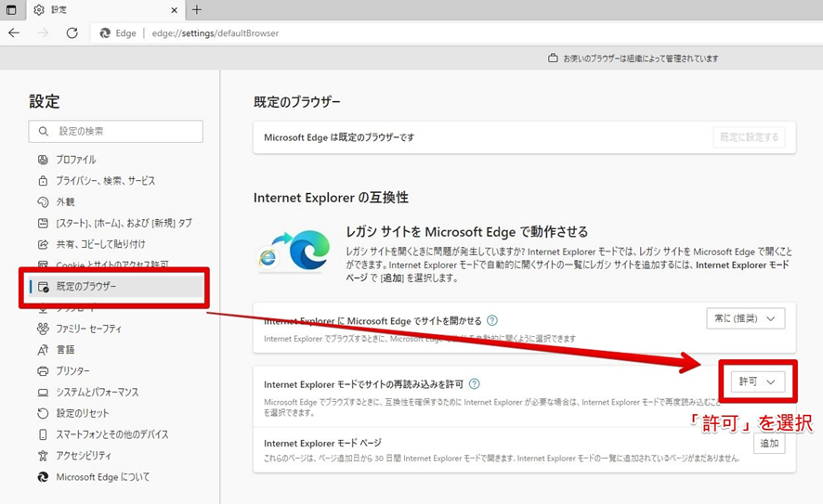The image size is (823, 504).
Task: Click the accessibility figure icon
Action: (x=43, y=456)
